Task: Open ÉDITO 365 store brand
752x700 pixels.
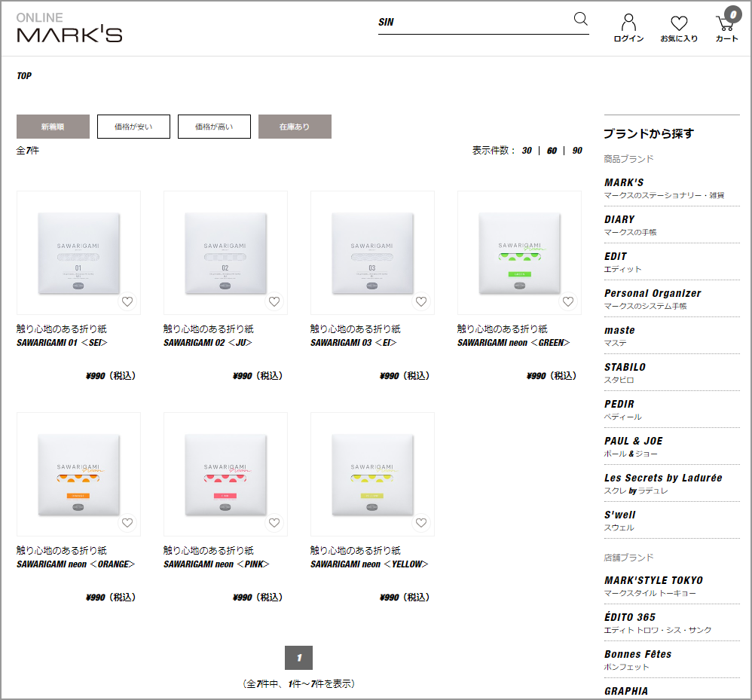Action: coord(671,623)
